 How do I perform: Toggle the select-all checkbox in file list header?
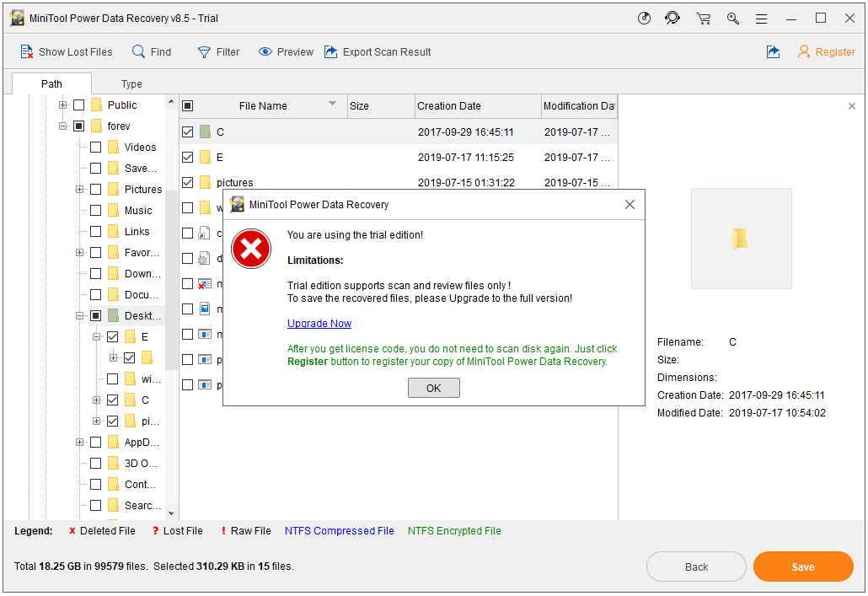pyautogui.click(x=188, y=105)
